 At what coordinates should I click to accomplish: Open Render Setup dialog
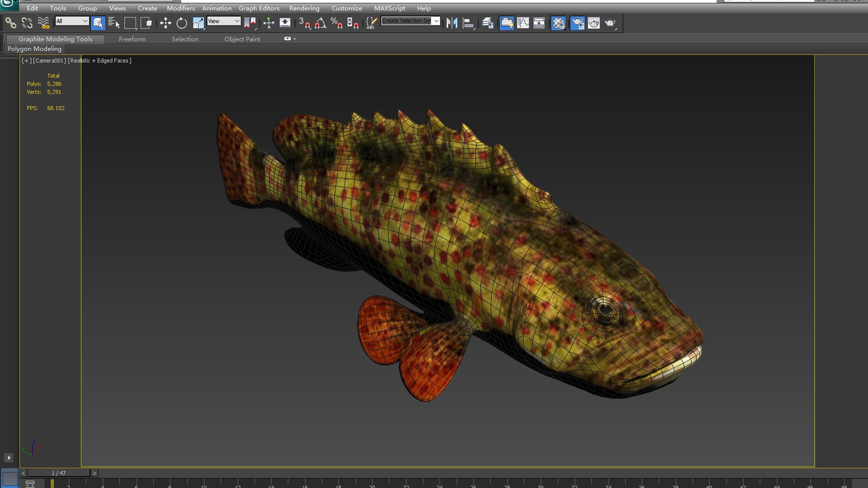click(x=577, y=23)
